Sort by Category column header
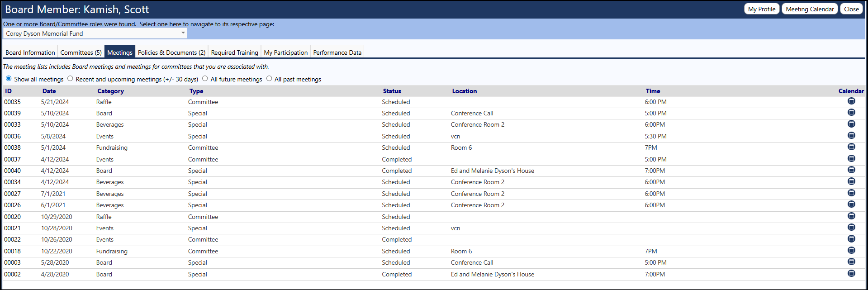Screen dimensions: 868x290 (x=110, y=91)
